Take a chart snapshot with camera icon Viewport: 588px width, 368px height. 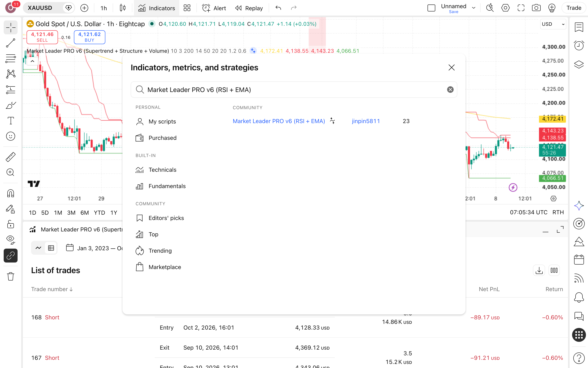pyautogui.click(x=536, y=8)
